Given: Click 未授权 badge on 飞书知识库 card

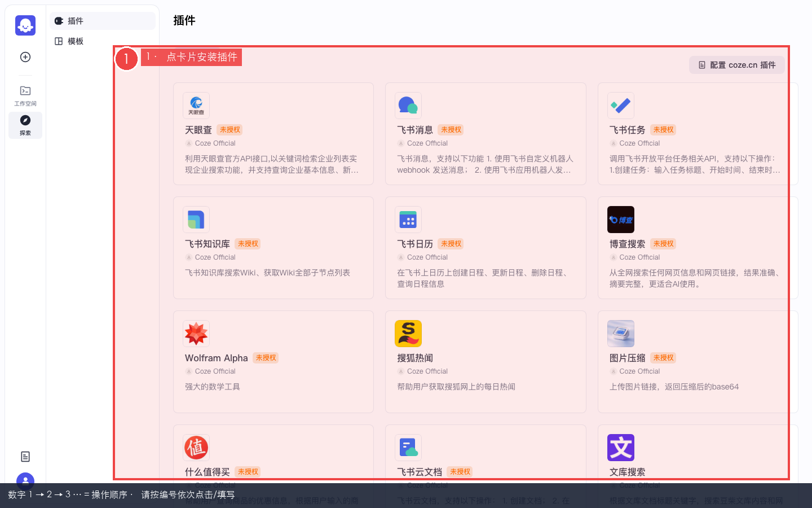Looking at the screenshot, I should click(x=248, y=244).
